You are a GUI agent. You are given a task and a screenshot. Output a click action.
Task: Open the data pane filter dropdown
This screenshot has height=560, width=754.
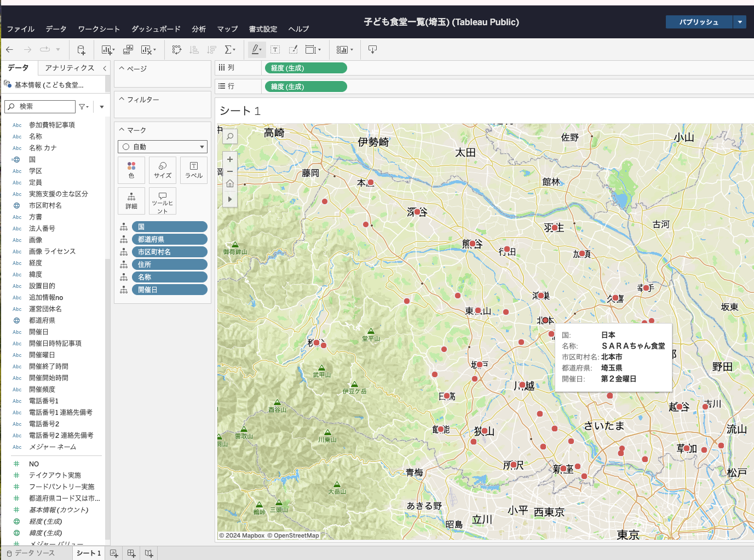pos(84,107)
